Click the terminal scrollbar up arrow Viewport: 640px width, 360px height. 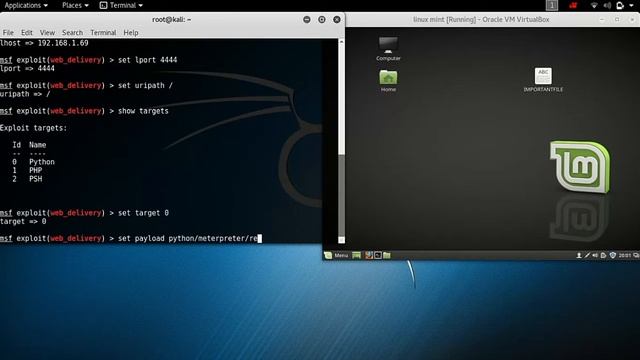(x=341, y=41)
